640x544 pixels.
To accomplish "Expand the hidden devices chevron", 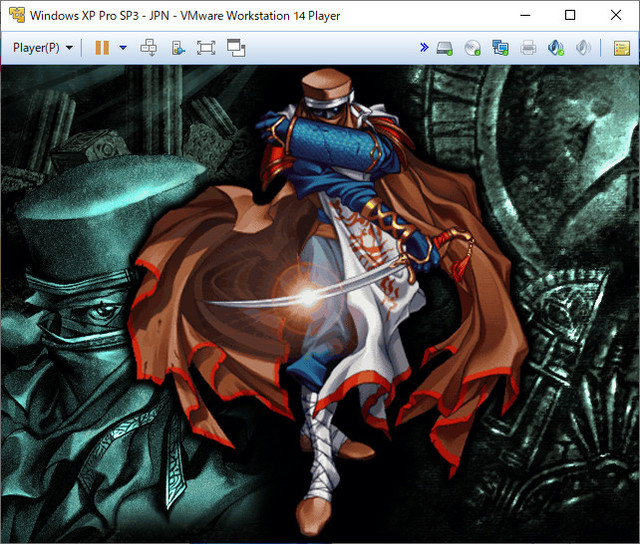I will [424, 48].
